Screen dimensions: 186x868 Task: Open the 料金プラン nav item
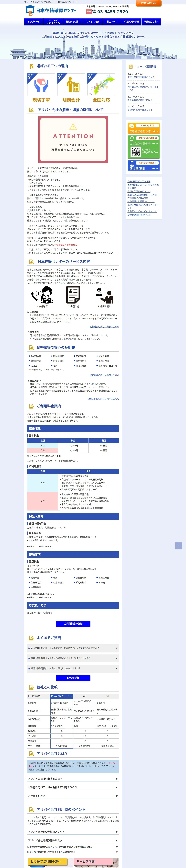[x=112, y=22]
